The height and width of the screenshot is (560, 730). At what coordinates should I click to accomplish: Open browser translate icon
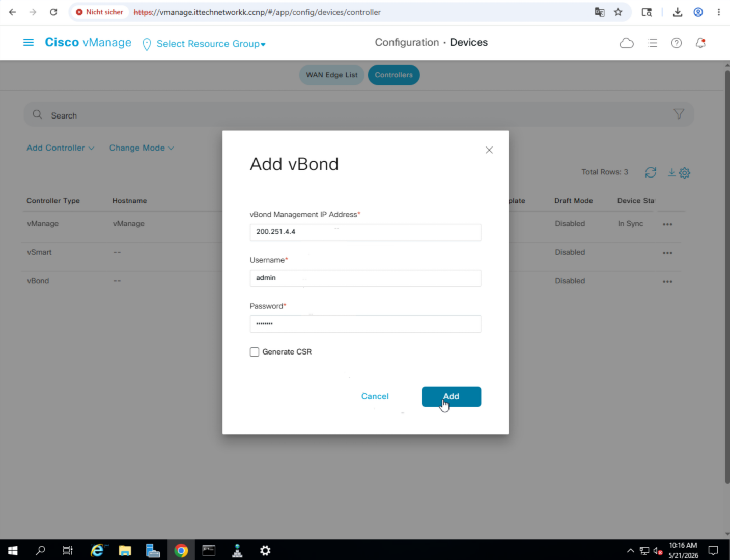pyautogui.click(x=600, y=12)
